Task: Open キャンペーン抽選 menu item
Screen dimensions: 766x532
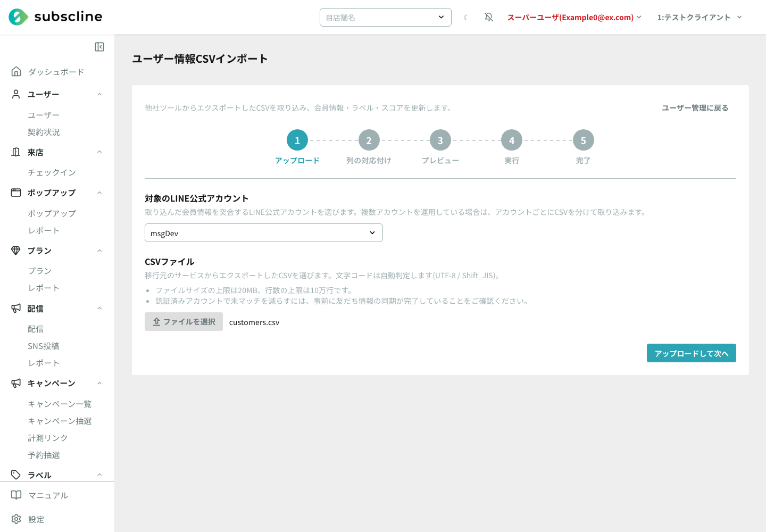Action: 60,421
